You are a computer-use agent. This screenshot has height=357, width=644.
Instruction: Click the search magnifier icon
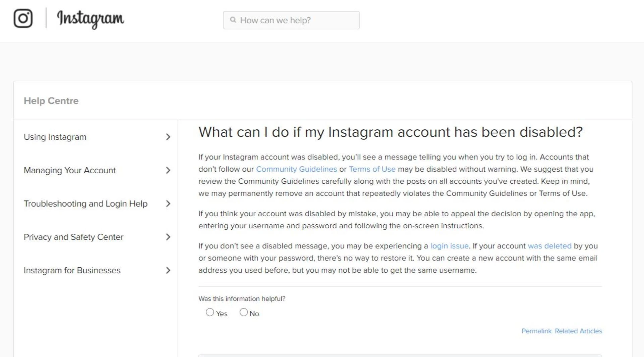coord(233,20)
